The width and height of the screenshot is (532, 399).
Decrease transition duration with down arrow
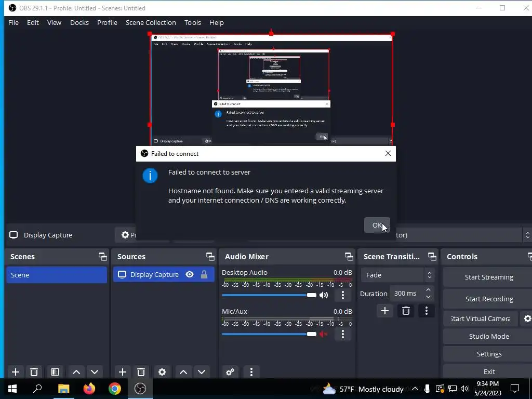(x=428, y=297)
